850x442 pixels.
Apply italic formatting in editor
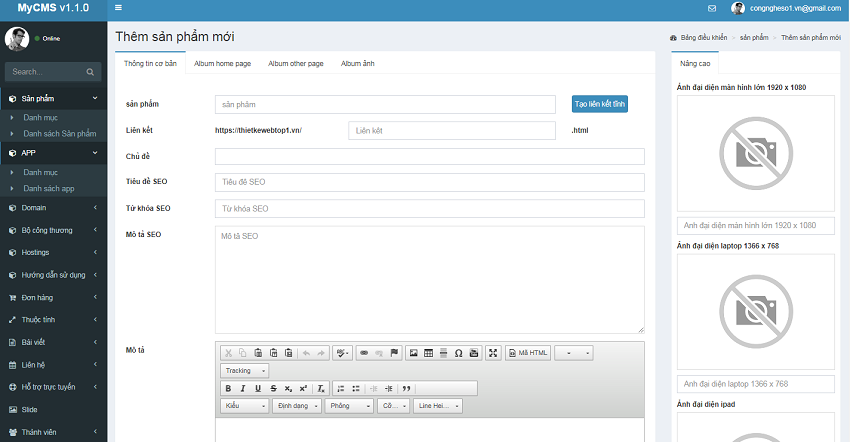243,388
